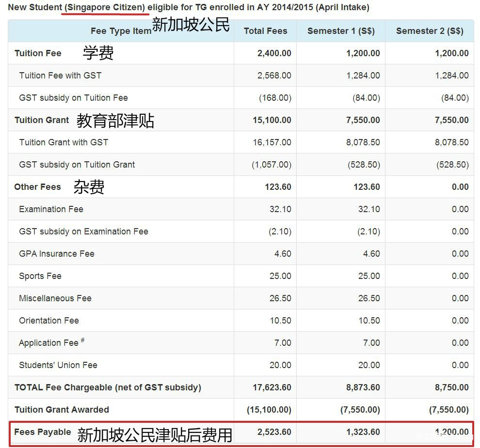
Task: Click the Application Fee row label
Action: click(x=48, y=343)
